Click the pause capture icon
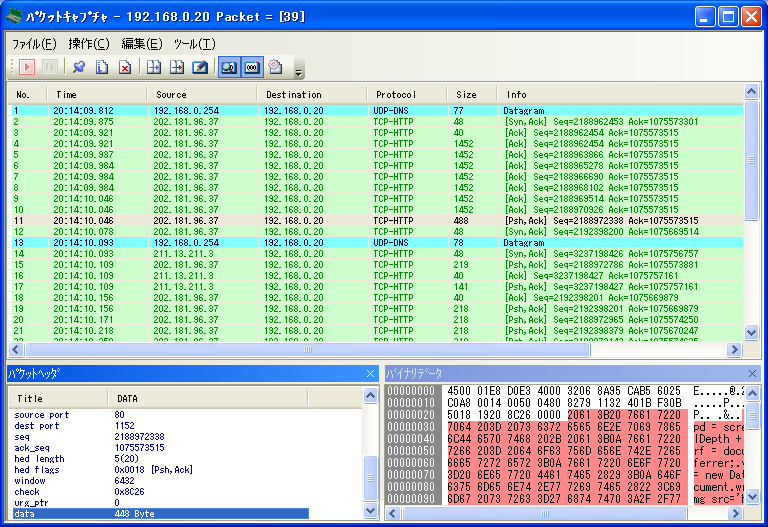The image size is (768, 527). coord(50,67)
